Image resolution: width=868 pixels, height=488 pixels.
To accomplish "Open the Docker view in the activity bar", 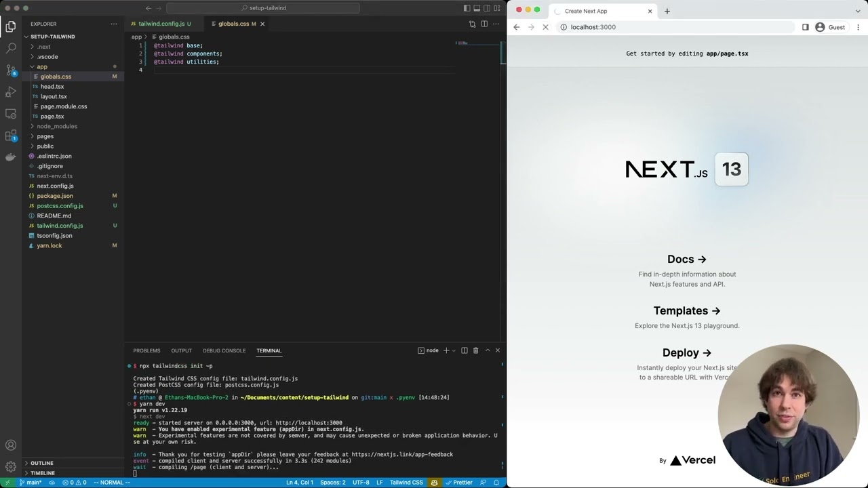I will 11,157.
